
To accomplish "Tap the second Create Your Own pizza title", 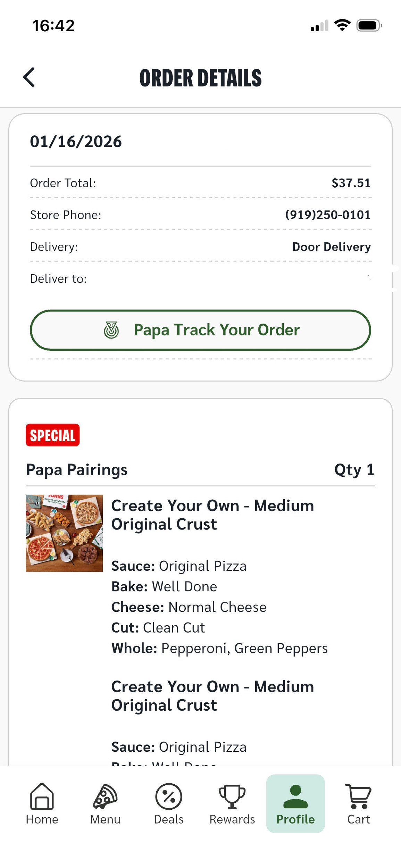I will click(x=212, y=696).
